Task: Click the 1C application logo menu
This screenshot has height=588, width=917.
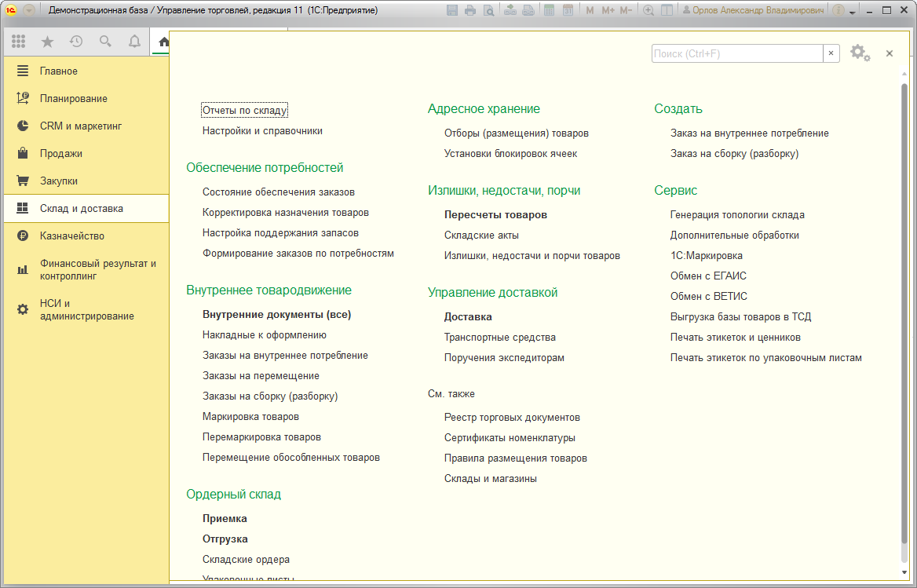Action: coord(10,10)
